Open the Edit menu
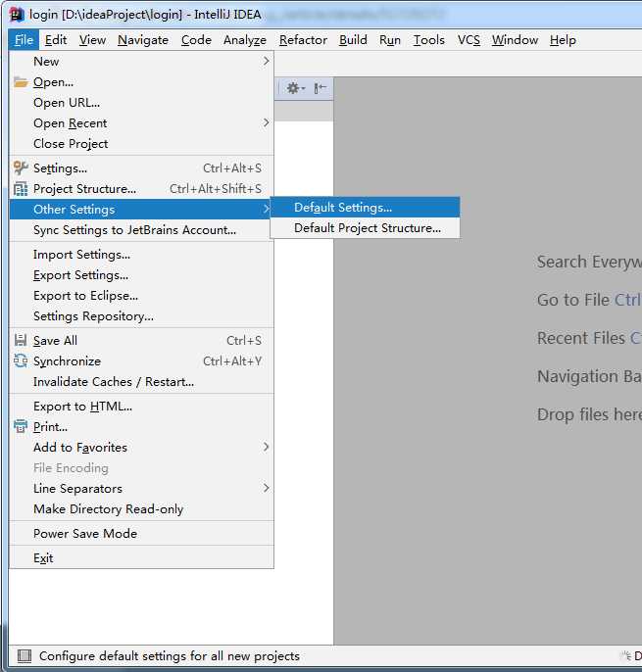Image resolution: width=642 pixels, height=672 pixels. coord(56,40)
